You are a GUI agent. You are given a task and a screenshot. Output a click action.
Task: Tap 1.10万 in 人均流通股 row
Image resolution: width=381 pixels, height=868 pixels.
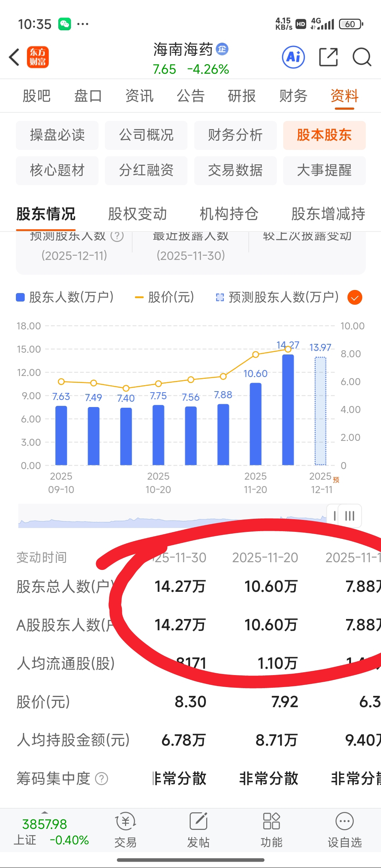(278, 663)
